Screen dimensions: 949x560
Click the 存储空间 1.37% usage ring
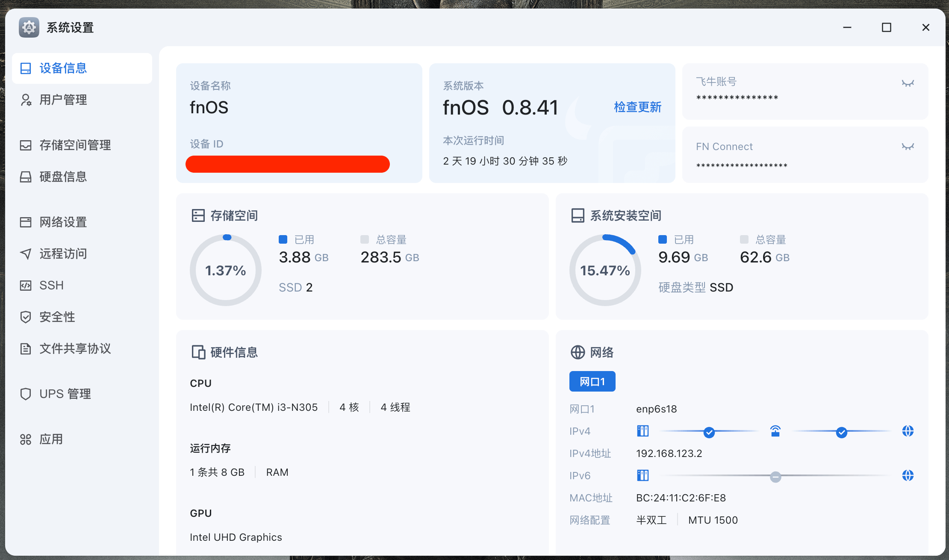click(226, 270)
